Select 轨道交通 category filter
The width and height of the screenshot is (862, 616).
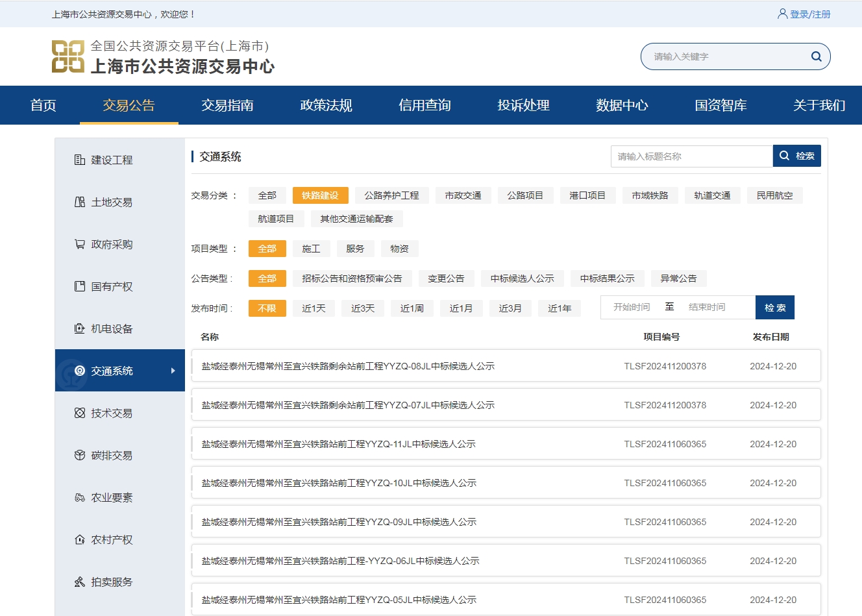tap(713, 195)
